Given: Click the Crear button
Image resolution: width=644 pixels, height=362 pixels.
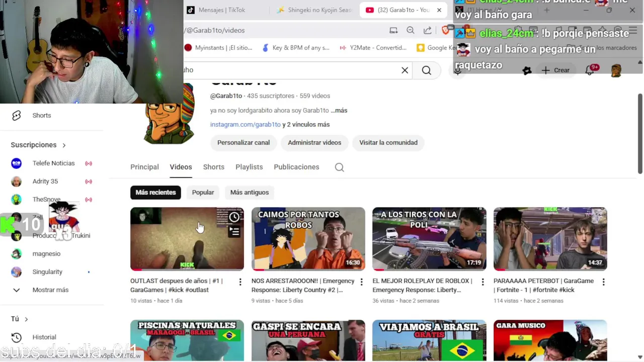Looking at the screenshot, I should tap(556, 70).
